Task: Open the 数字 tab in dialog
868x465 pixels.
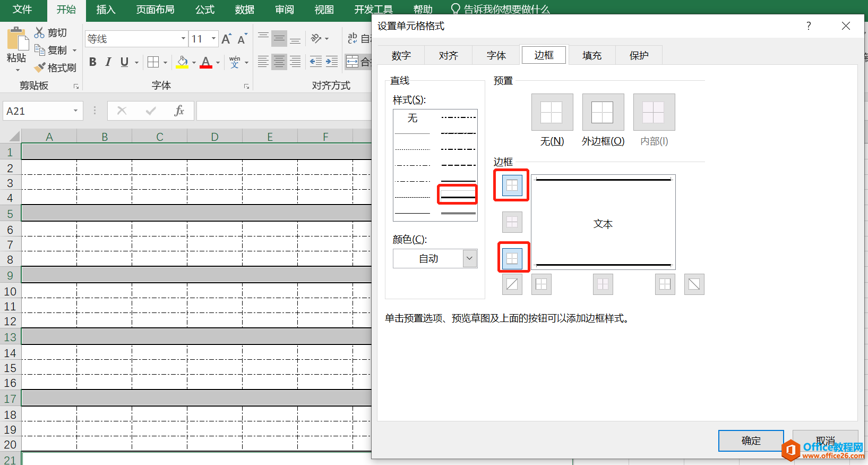Action: coord(401,55)
